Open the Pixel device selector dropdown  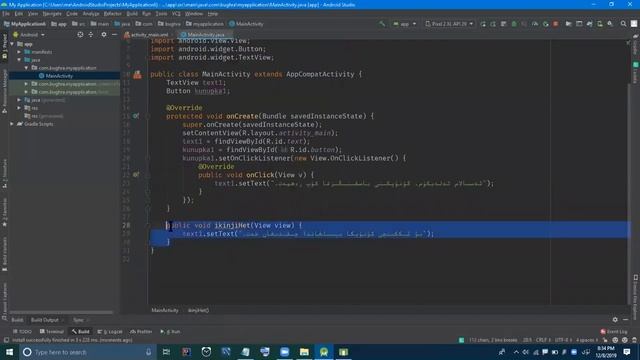click(449, 24)
